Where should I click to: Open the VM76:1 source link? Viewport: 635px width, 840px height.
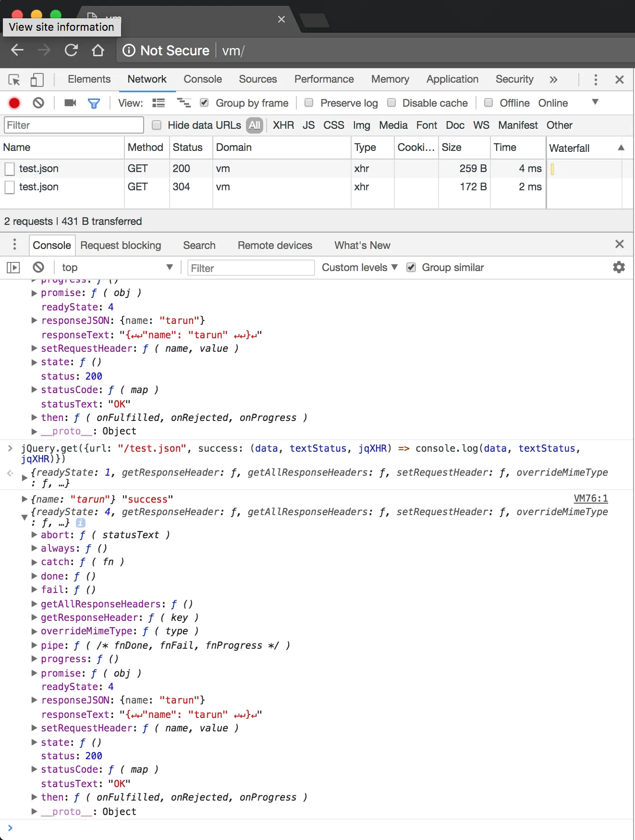coord(591,499)
